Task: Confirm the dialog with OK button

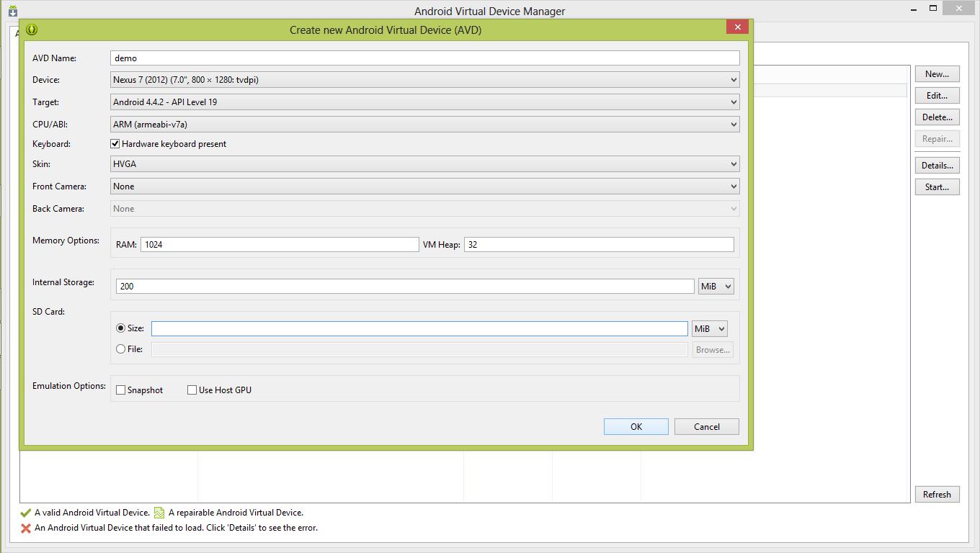Action: click(636, 427)
